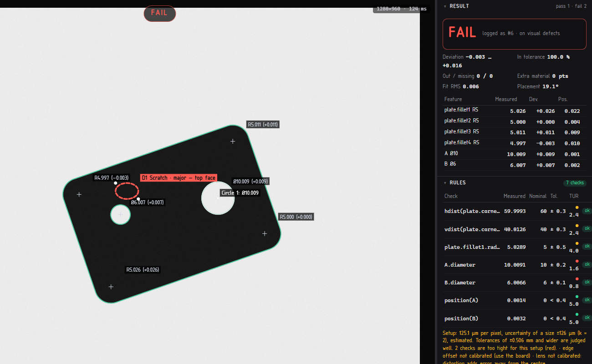Viewport: 592px width, 364px height.
Task: Click the red dashed scratch ellipse marker
Action: 127,191
